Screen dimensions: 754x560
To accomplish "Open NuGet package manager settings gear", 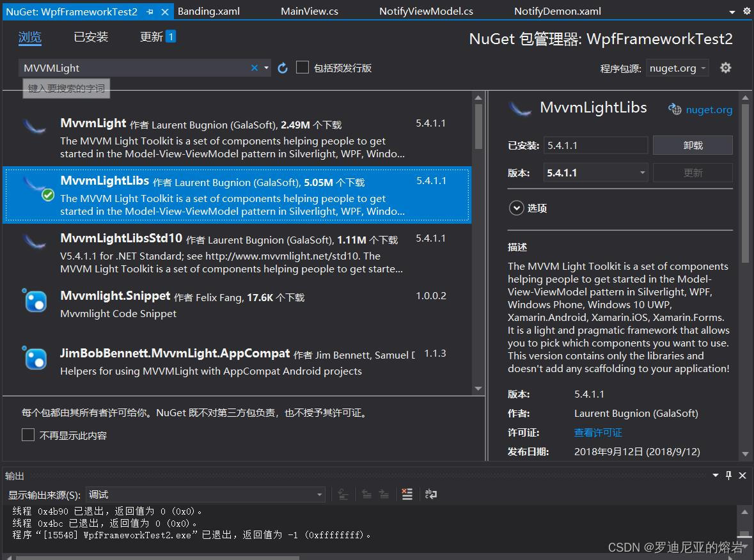I will 726,67.
